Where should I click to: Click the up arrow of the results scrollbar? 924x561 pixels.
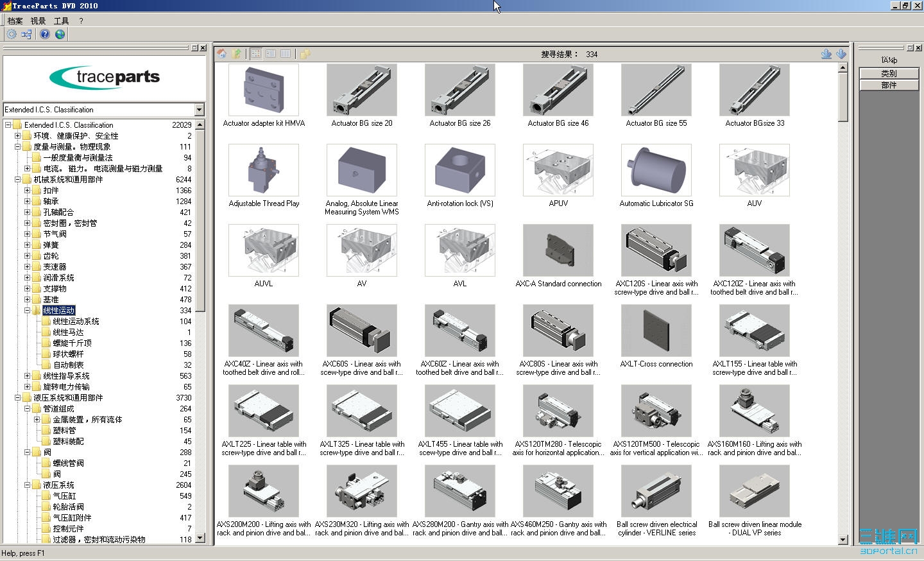pos(843,69)
